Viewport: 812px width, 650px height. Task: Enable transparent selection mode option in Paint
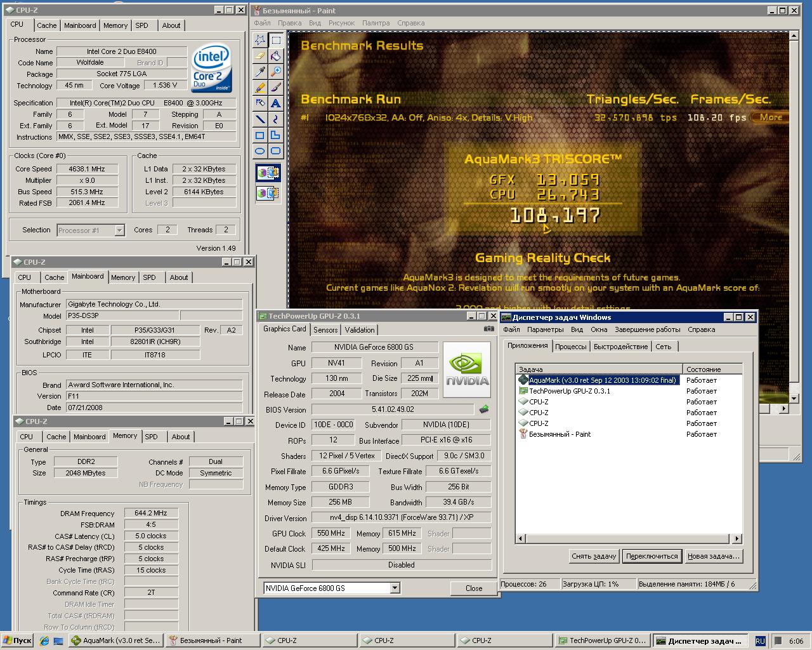pos(268,192)
